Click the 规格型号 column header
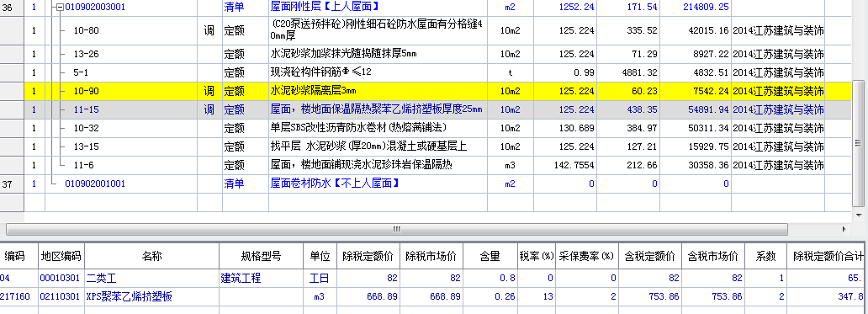 [261, 256]
